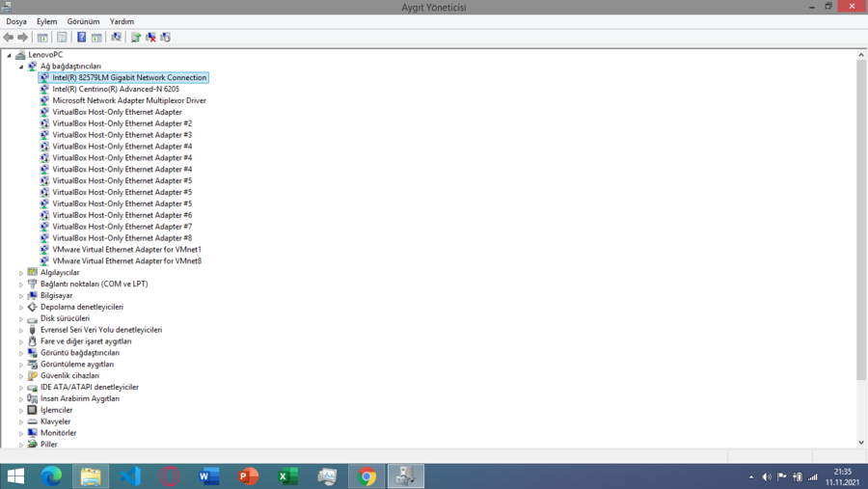868x489 pixels.
Task: Click the Algılayıcılar category icon
Action: click(x=32, y=272)
